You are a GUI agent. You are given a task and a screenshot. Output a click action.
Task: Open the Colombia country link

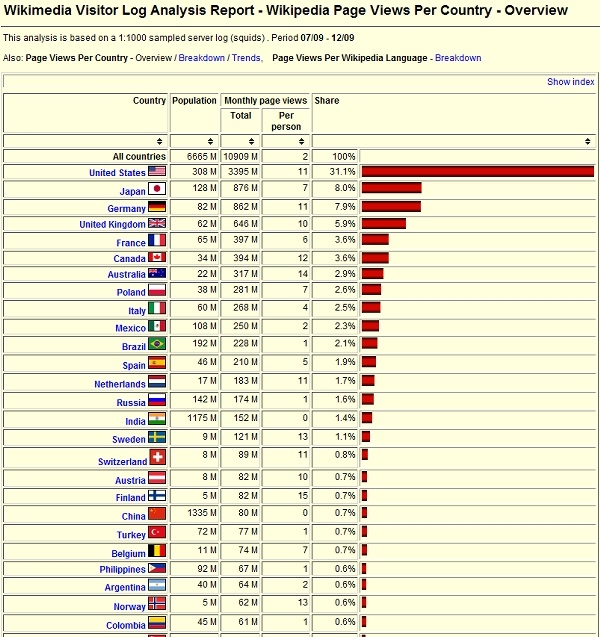126,625
